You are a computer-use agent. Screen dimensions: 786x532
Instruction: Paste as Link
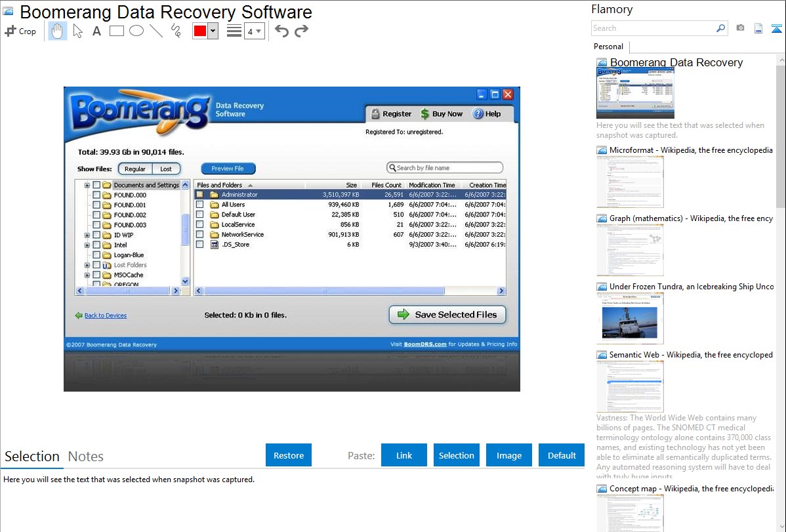coord(404,455)
